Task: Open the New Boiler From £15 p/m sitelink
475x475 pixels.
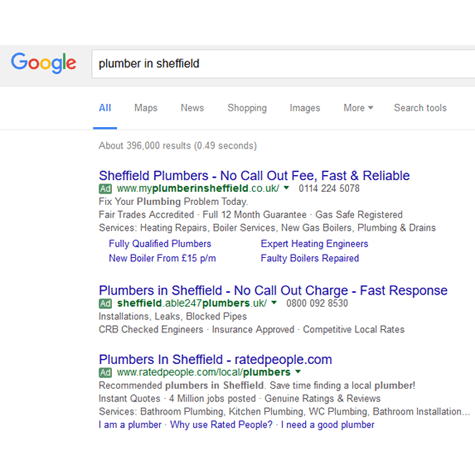Action: coord(162,258)
